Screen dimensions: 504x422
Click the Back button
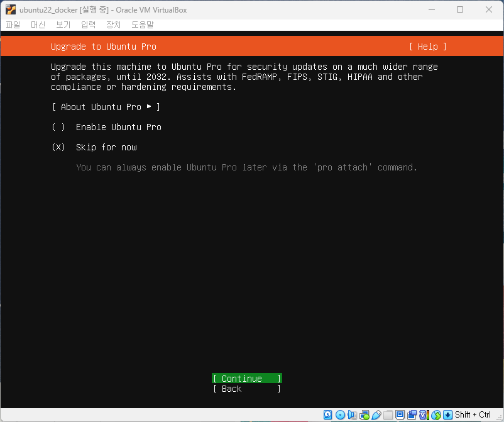pos(247,389)
